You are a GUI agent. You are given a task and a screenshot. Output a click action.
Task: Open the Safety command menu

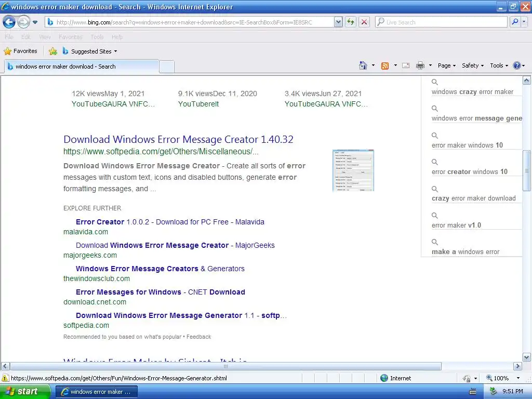coord(473,65)
